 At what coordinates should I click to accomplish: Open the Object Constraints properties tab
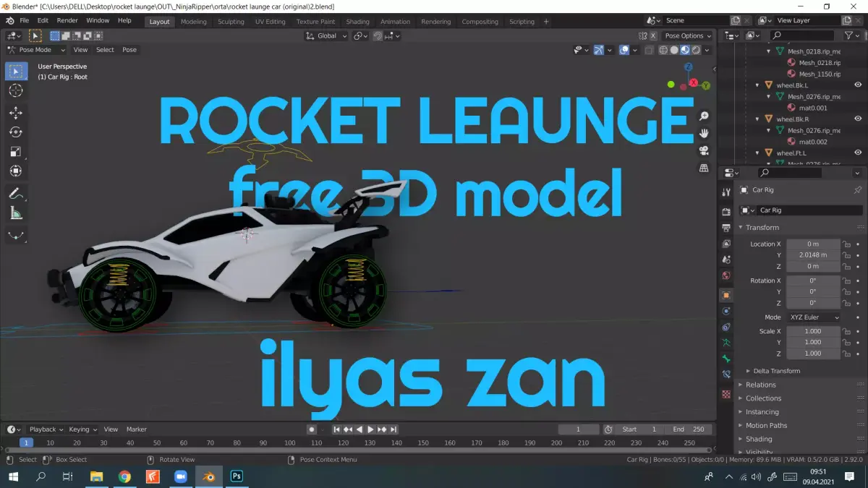click(x=726, y=327)
